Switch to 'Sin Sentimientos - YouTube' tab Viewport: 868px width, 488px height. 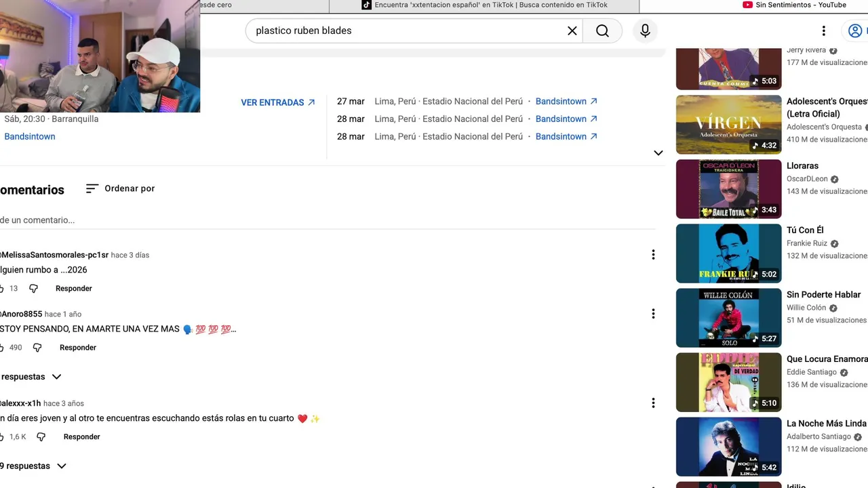pyautogui.click(x=794, y=5)
